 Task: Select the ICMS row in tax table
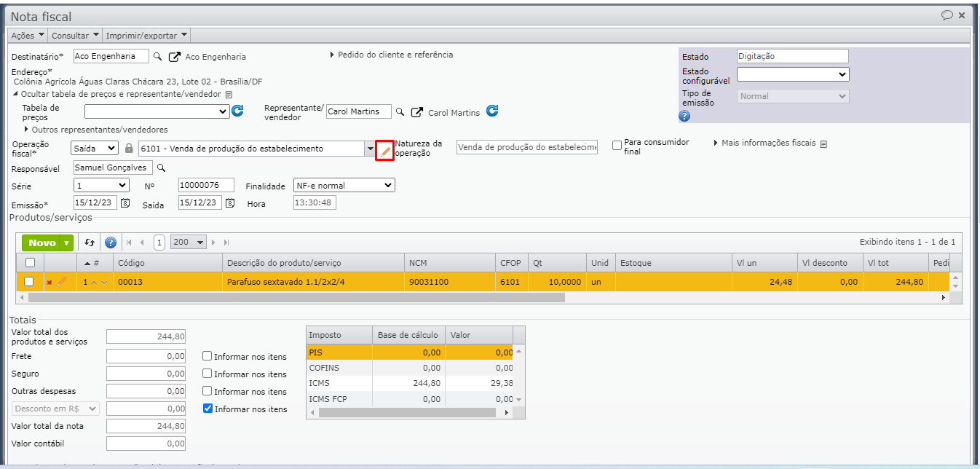point(410,382)
